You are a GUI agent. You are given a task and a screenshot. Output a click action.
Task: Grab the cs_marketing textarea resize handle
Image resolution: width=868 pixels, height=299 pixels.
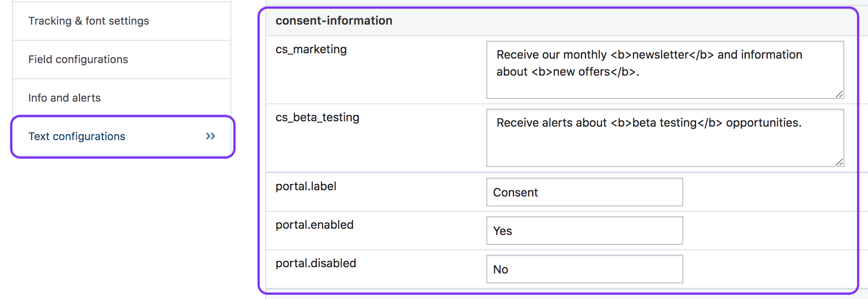(839, 94)
